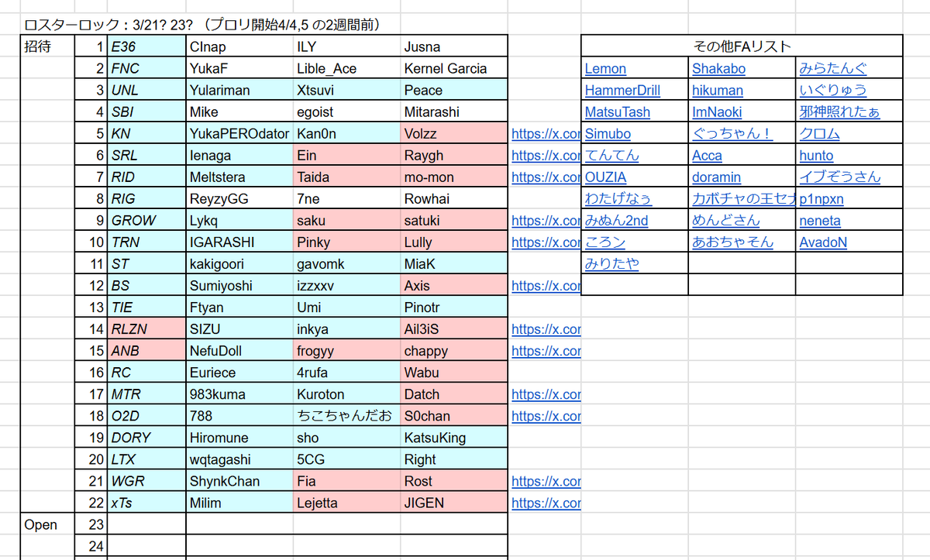
Task: Select the E36 team cell
Action: point(146,46)
